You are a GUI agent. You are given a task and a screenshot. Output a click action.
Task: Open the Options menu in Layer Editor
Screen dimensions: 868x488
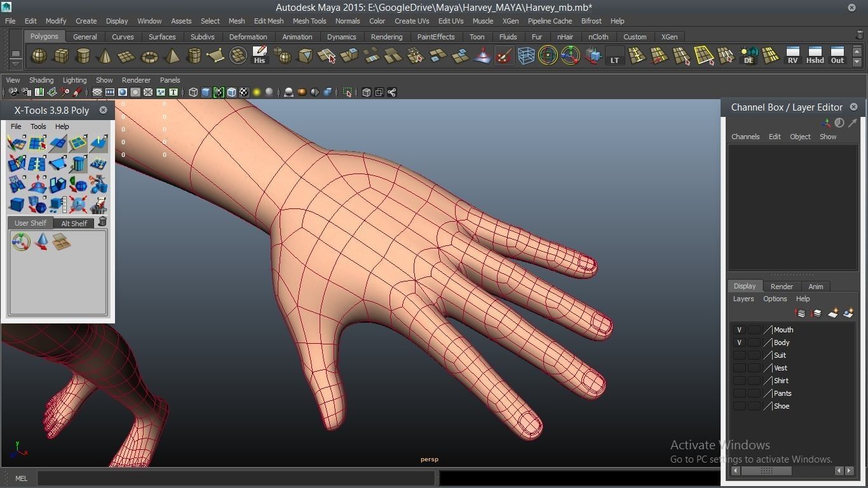point(775,299)
